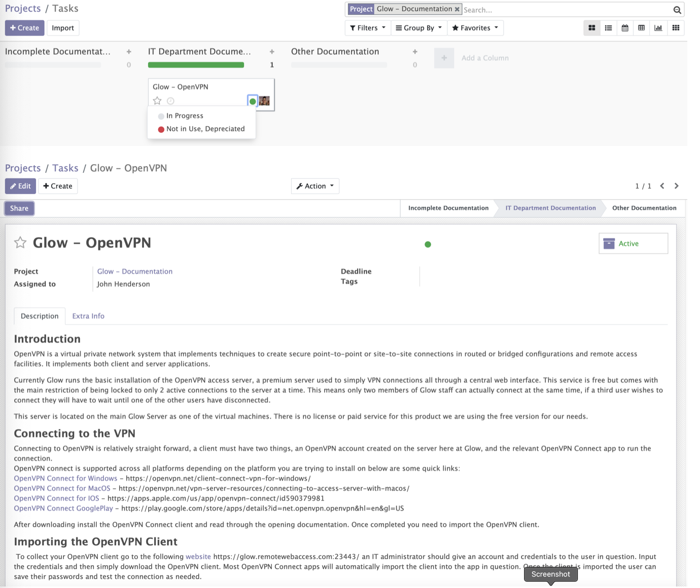This screenshot has width=700, height=588.
Task: Open the Filters dropdown
Action: pos(368,28)
